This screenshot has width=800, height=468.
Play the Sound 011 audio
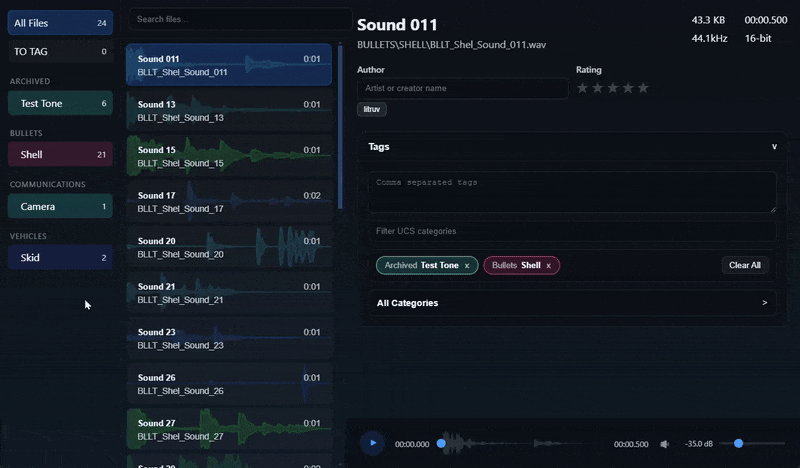coord(372,443)
